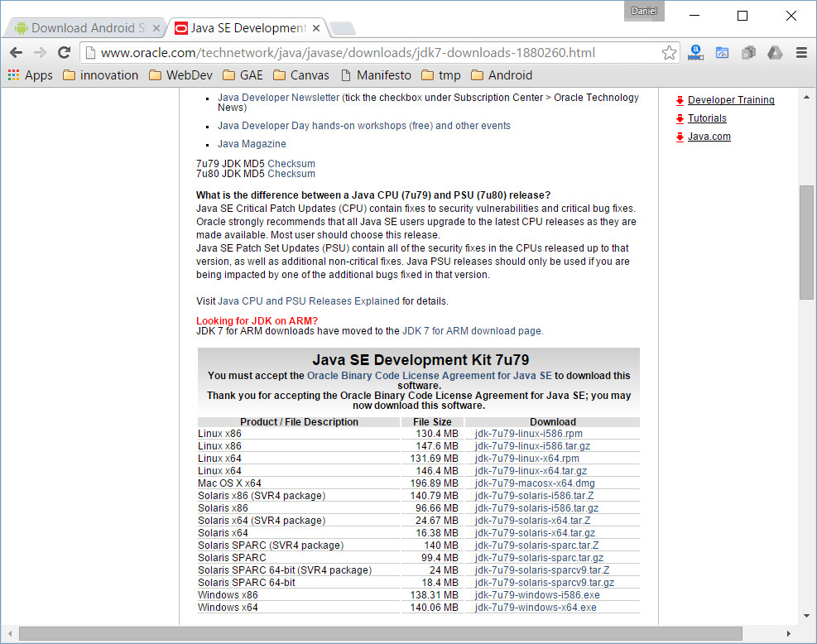
Task: Click the Google Drive extension icon
Action: [775, 53]
